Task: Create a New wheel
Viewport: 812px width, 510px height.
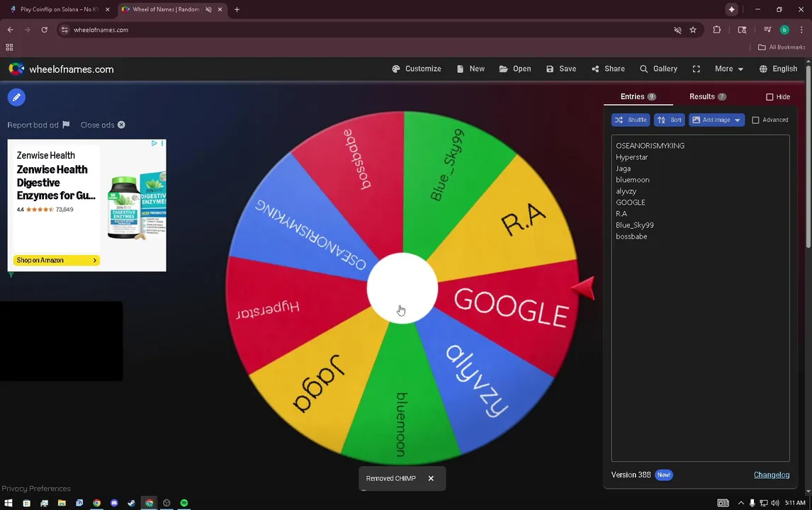Action: click(470, 69)
